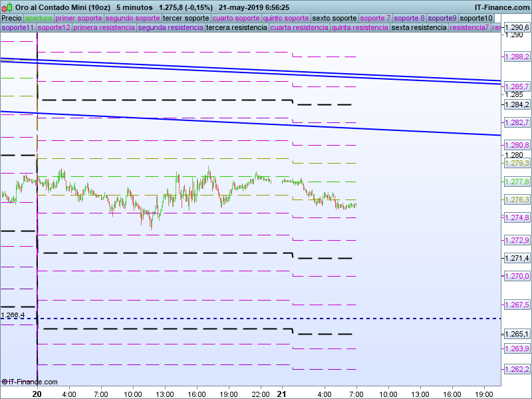
Task: Open the 'sexto soporte' legend entry
Action: coord(334,18)
